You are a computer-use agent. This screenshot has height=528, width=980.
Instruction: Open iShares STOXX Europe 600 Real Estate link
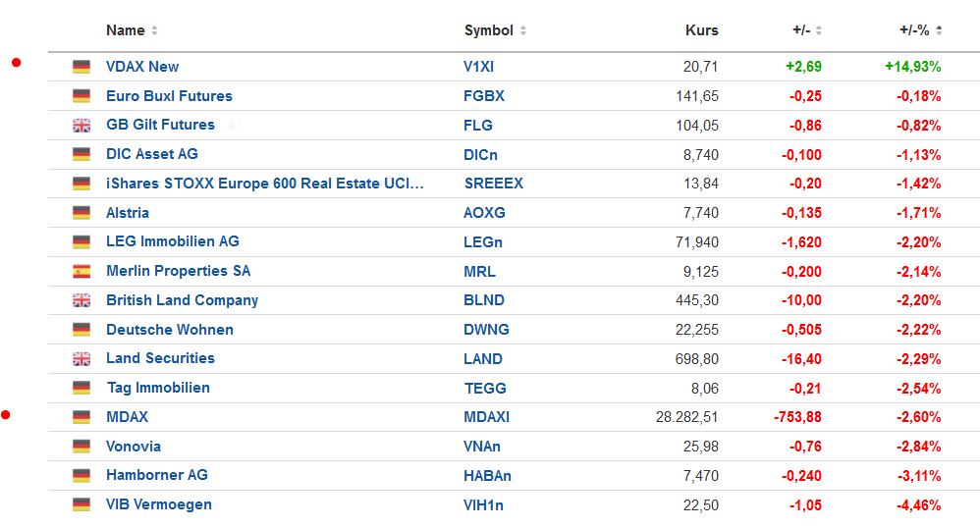tap(265, 184)
